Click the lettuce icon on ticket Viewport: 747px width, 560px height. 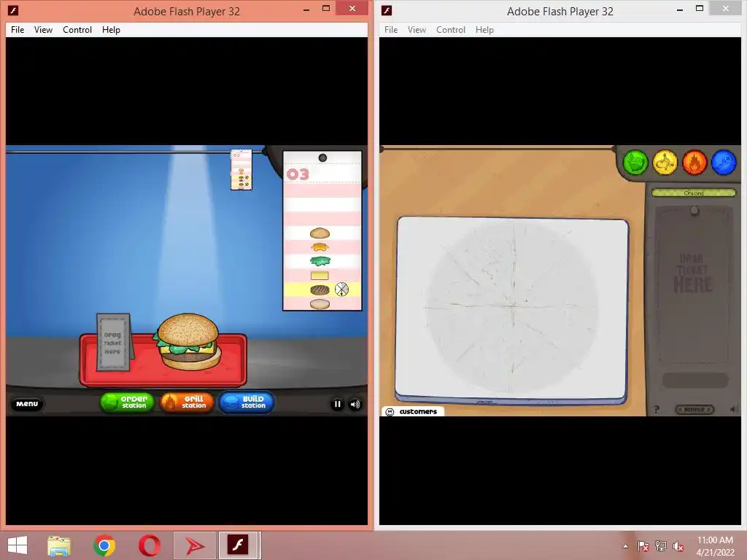[x=320, y=261]
